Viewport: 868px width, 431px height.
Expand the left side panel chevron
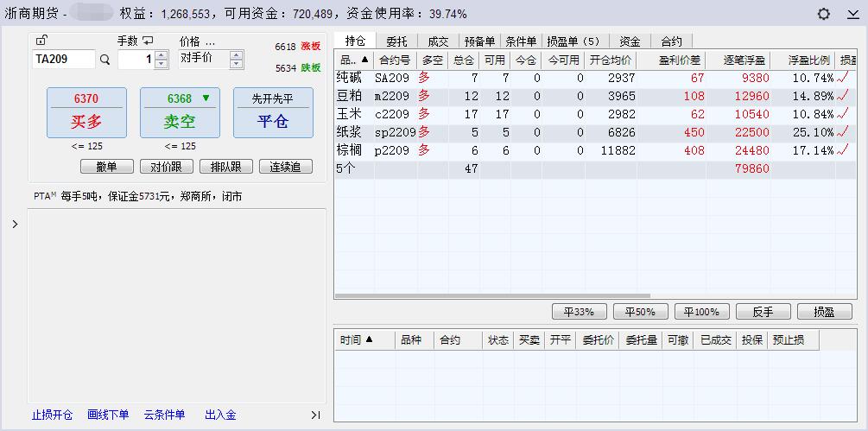point(15,225)
